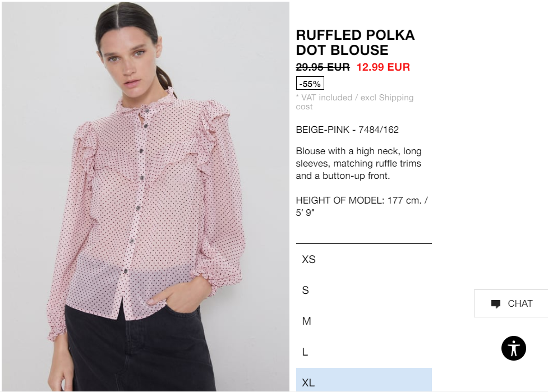Viewport: 548px width, 392px height.
Task: Select the highlighted XL size
Action: click(x=364, y=380)
